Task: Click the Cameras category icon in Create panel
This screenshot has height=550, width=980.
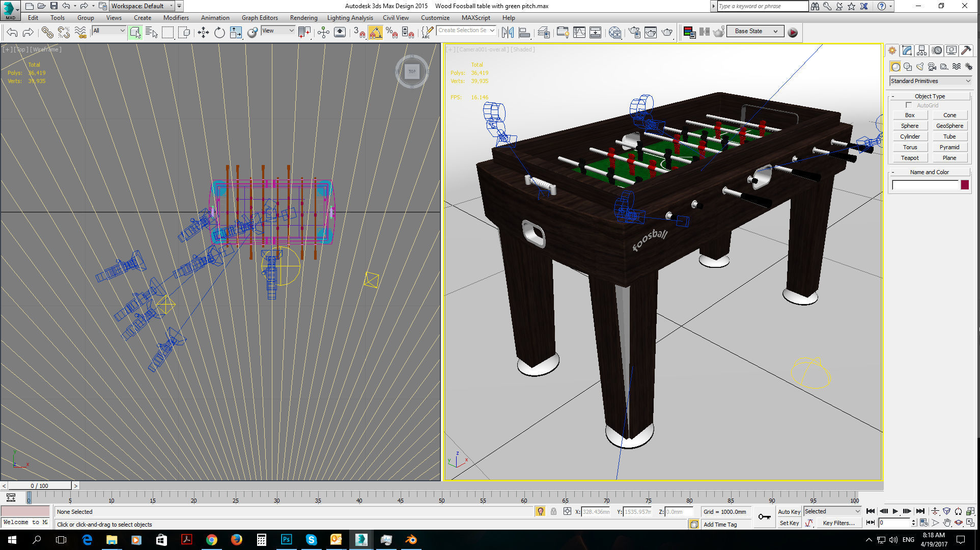Action: click(x=932, y=67)
